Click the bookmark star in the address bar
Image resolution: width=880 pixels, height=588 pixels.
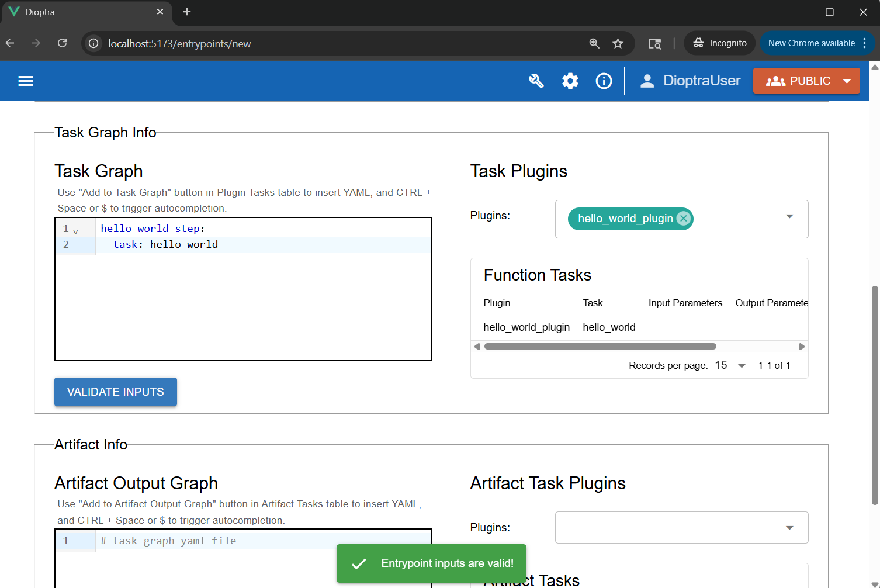tap(618, 43)
